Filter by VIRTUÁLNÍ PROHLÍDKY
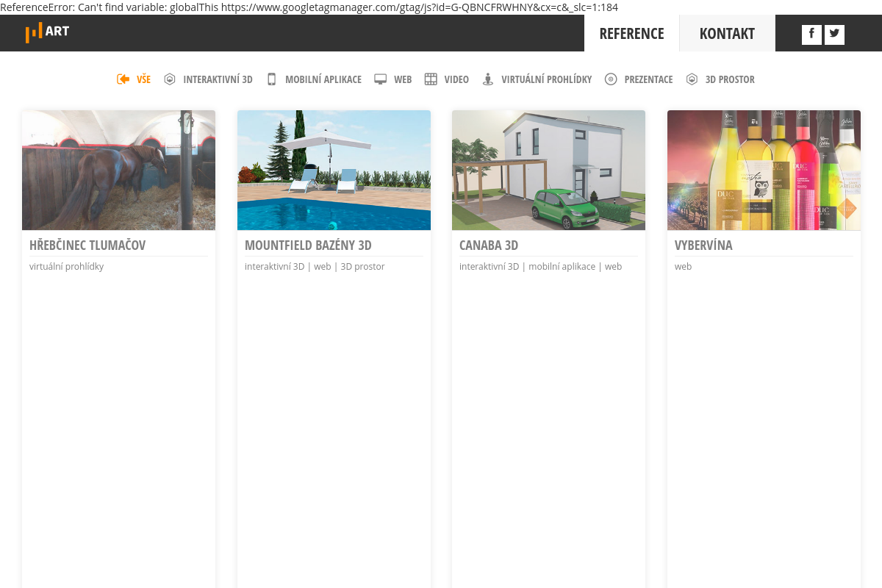Image resolution: width=882 pixels, height=588 pixels. [x=547, y=79]
